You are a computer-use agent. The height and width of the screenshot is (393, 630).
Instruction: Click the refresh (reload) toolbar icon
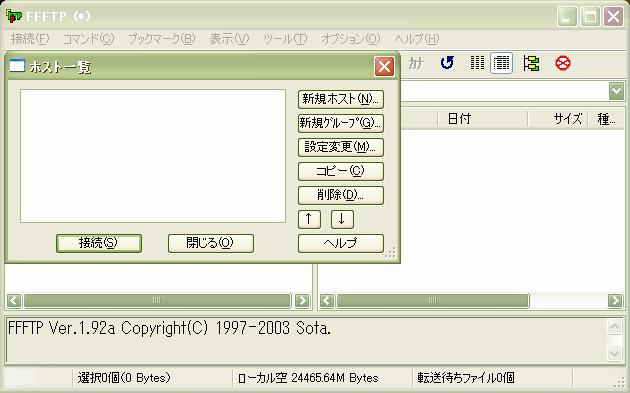(x=447, y=63)
